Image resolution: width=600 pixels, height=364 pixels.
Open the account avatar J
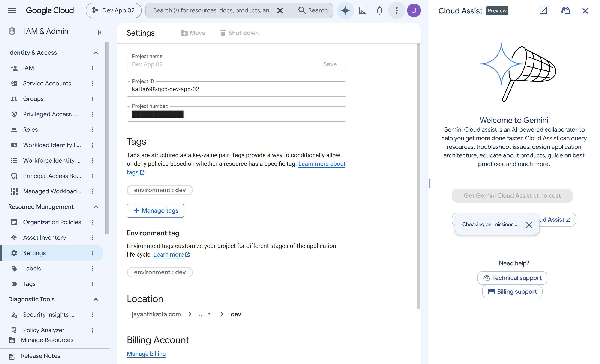coord(414,10)
